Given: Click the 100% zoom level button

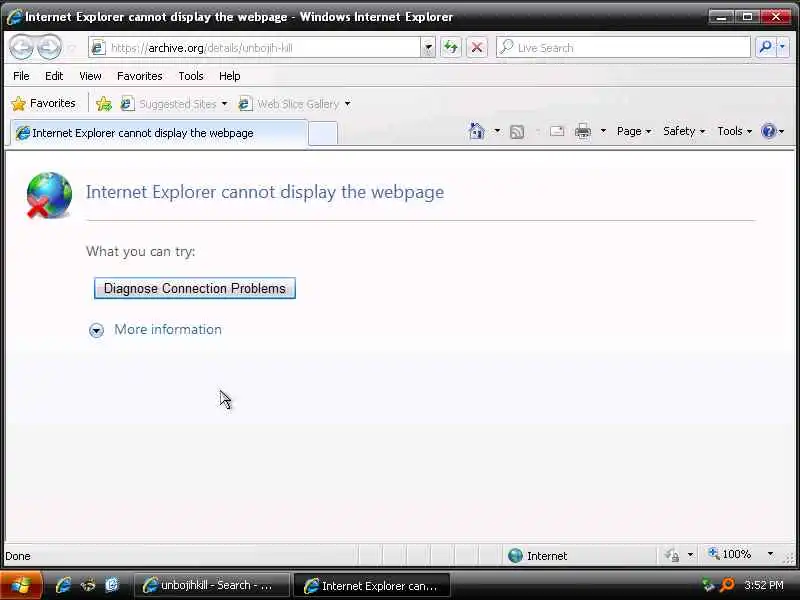Looking at the screenshot, I should (730, 554).
